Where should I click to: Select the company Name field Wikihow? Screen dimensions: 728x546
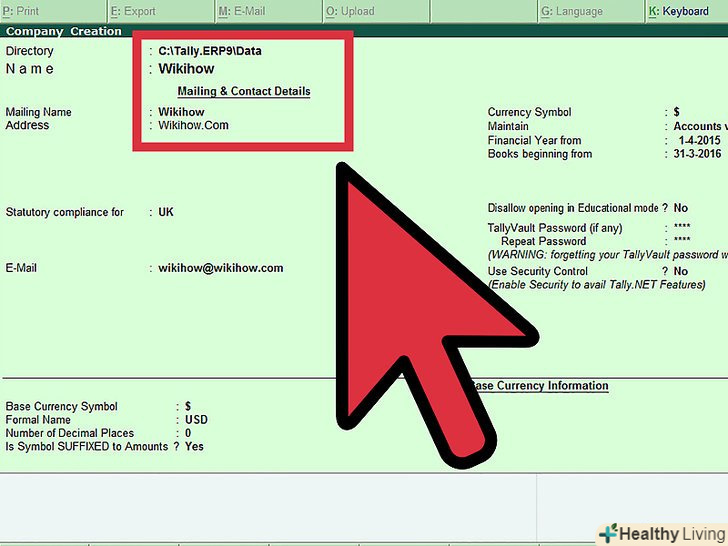tap(186, 69)
